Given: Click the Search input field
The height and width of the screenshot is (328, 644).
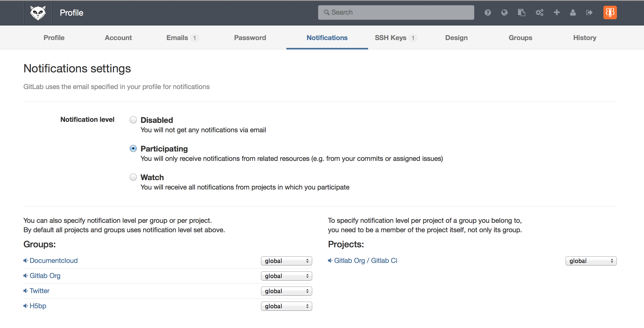Looking at the screenshot, I should coord(396,12).
